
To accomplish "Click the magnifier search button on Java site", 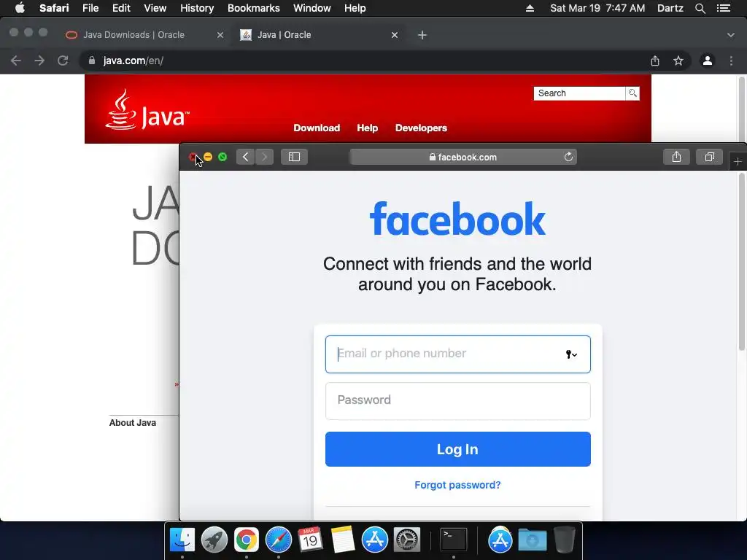I will coord(632,93).
